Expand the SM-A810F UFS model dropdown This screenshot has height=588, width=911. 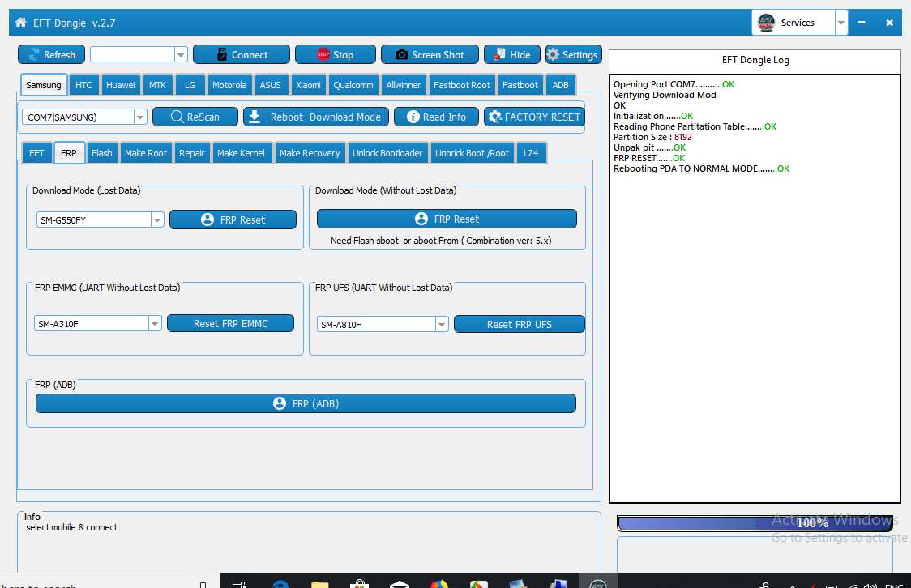(442, 325)
